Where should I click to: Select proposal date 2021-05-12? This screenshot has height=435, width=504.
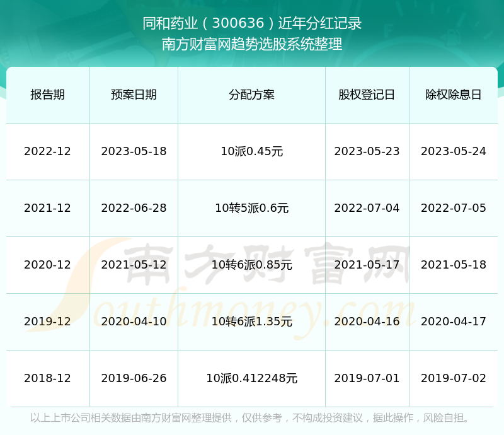pyautogui.click(x=134, y=265)
